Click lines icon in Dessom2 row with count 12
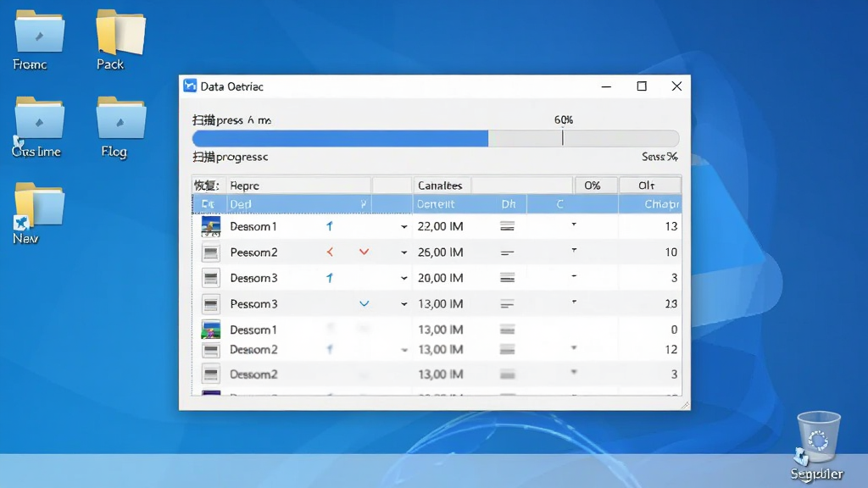 [x=507, y=350]
